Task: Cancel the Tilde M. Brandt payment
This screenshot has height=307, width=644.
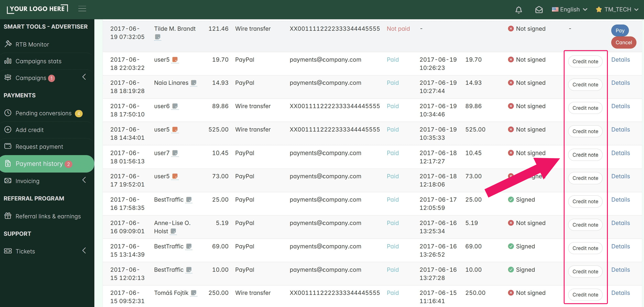Action: tap(623, 43)
